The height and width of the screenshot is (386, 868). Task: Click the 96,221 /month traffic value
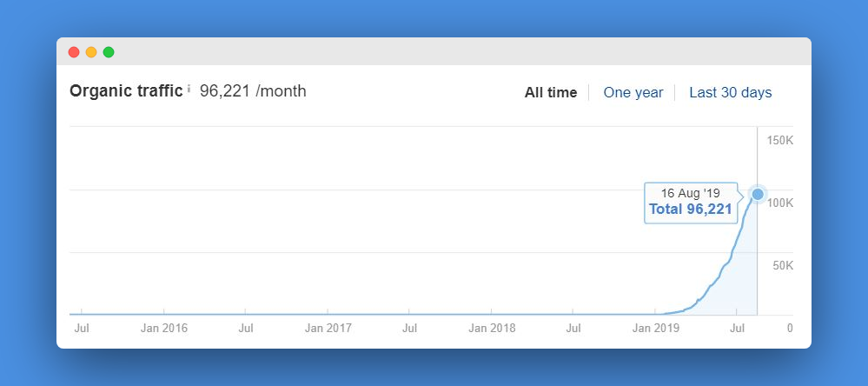tap(253, 90)
